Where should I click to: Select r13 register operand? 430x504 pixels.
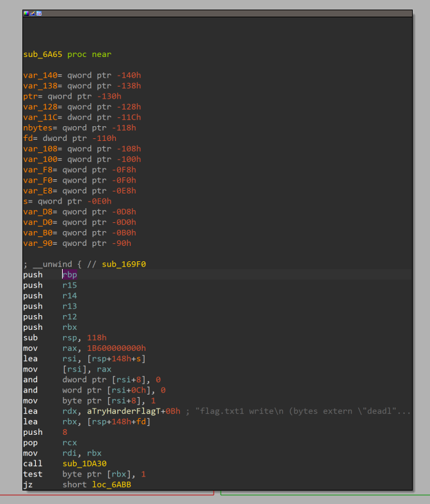pyautogui.click(x=70, y=306)
